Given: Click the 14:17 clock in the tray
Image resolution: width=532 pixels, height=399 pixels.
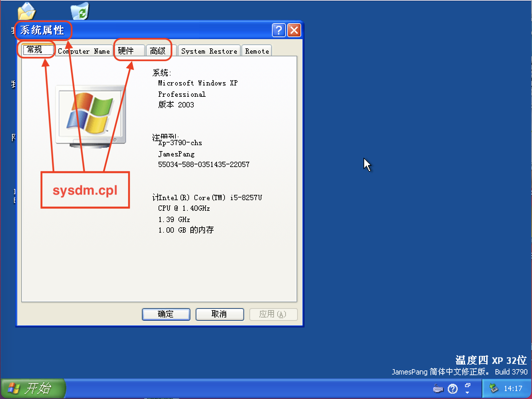Looking at the screenshot, I should [513, 388].
